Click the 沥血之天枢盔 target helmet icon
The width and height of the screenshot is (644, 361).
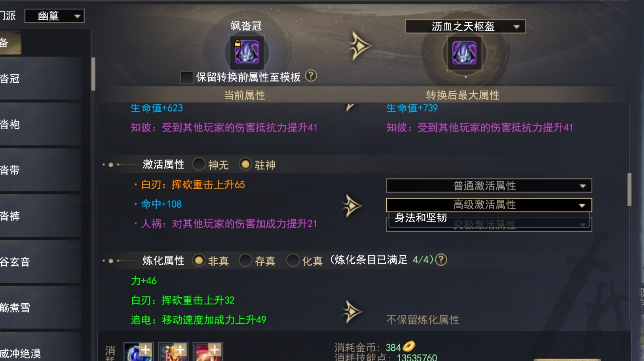pos(464,53)
